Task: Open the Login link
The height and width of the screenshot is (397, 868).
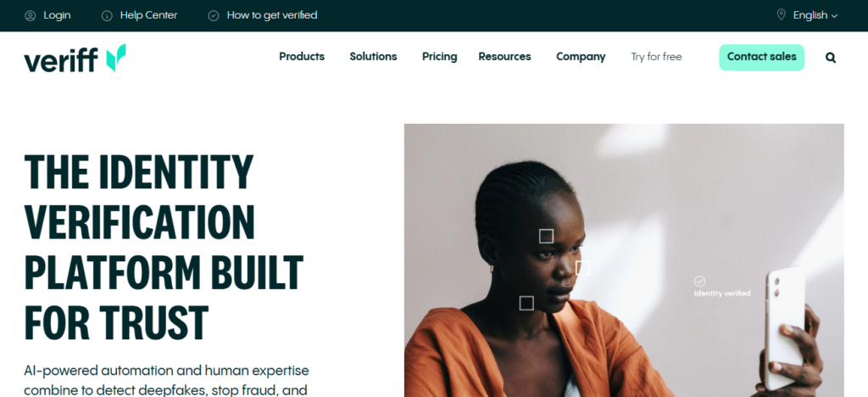Action: [57, 15]
